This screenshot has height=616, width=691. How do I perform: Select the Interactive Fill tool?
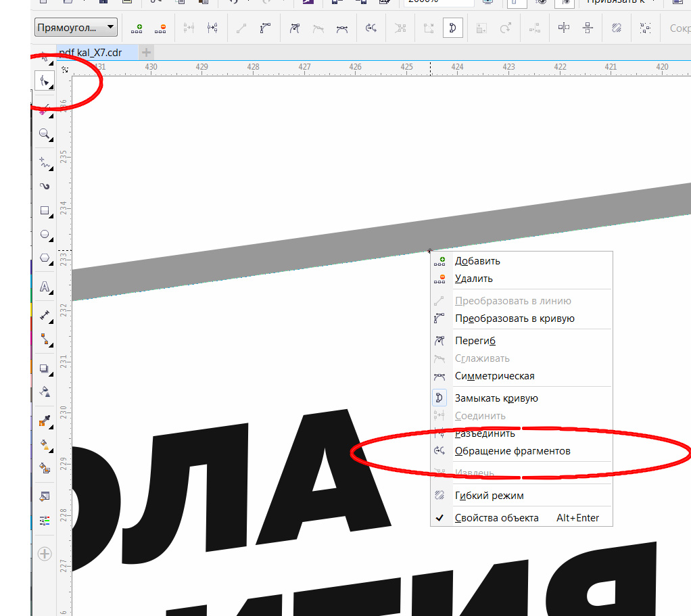click(45, 445)
